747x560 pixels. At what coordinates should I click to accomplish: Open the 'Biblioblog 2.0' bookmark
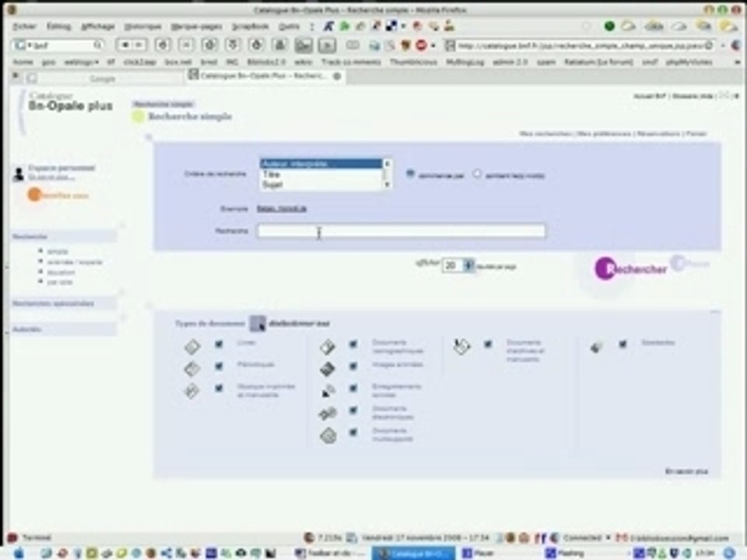click(x=266, y=62)
